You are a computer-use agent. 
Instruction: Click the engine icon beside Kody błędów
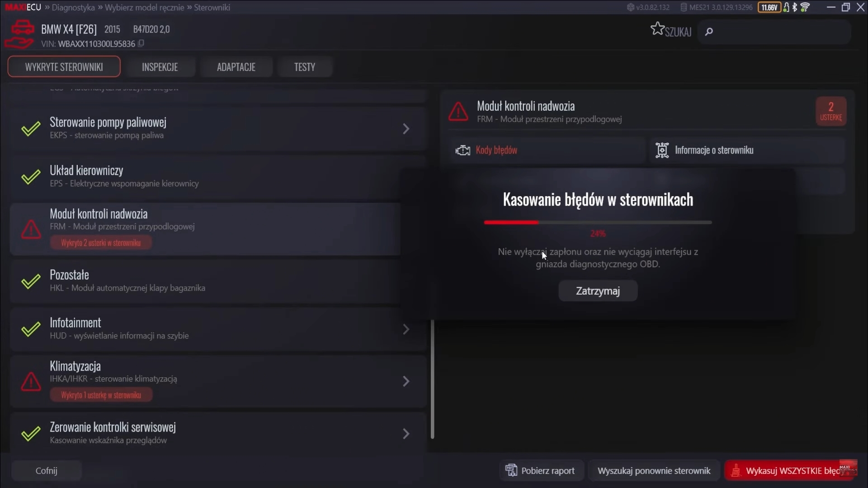tap(462, 150)
